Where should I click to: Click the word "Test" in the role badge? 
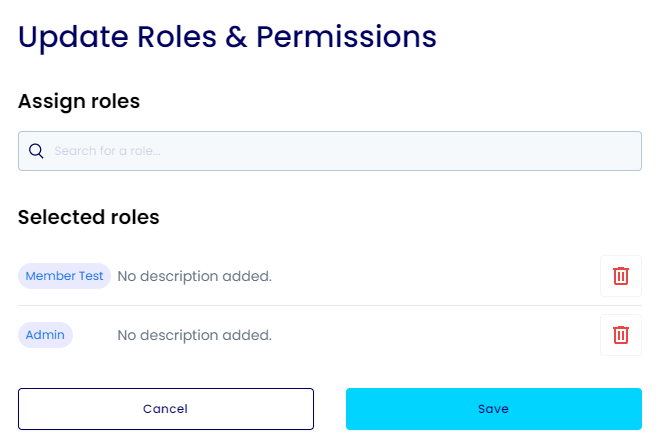point(90,276)
